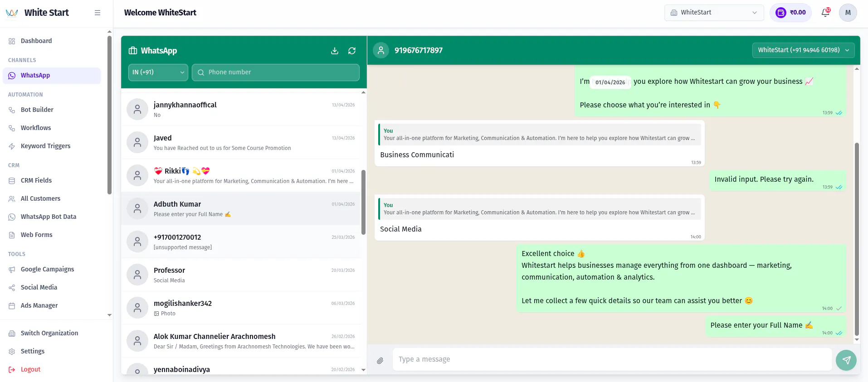Open Web Forms
868x382 pixels.
click(x=52, y=235)
